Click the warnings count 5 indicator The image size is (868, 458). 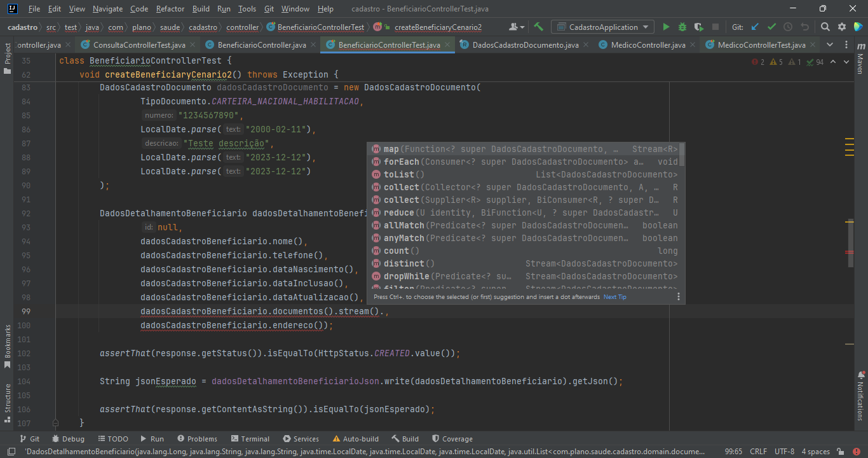coord(776,62)
